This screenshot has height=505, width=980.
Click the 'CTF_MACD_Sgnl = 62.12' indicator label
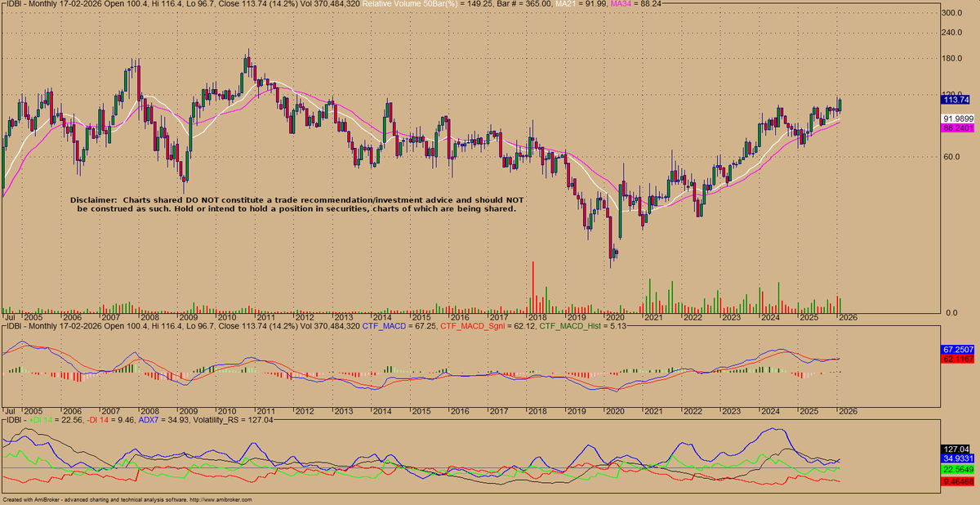click(489, 326)
